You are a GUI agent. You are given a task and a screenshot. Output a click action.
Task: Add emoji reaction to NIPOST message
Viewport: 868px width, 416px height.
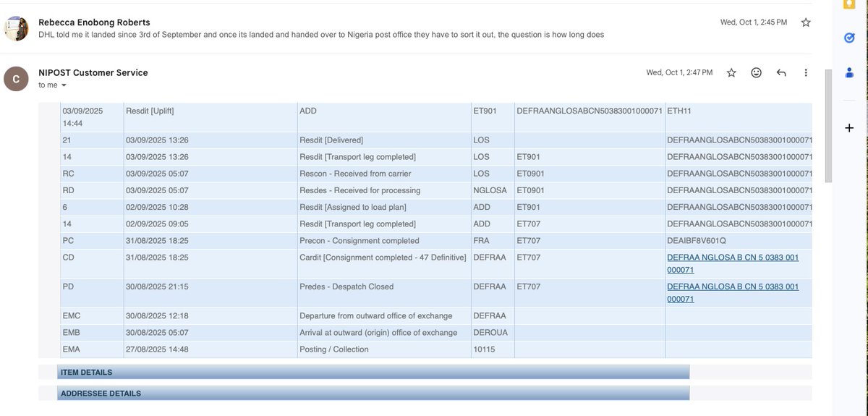pos(756,72)
